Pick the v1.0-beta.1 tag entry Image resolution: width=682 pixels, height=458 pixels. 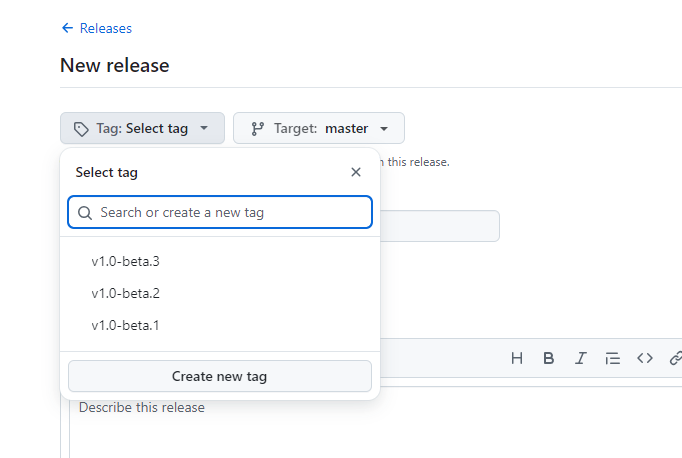pyautogui.click(x=126, y=325)
